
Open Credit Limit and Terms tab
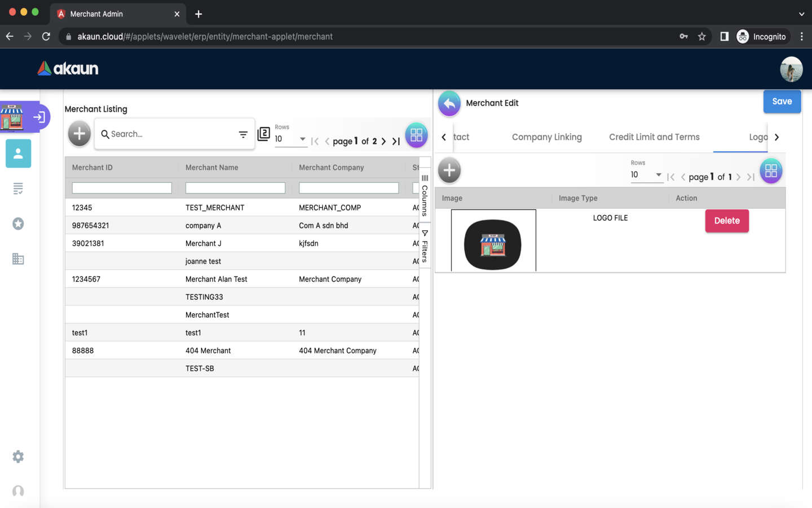coord(654,137)
